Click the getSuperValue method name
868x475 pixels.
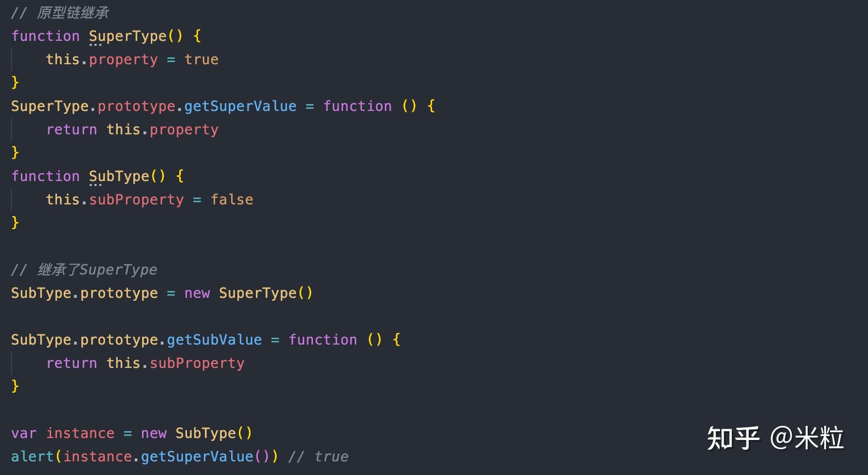pos(240,107)
